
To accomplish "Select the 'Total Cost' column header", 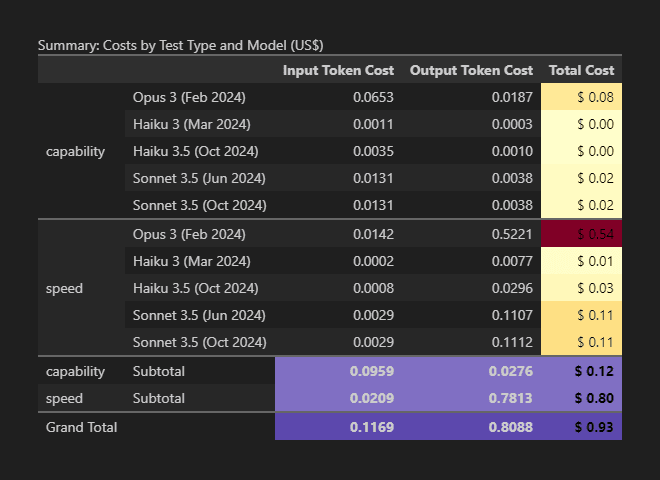I will click(582, 70).
